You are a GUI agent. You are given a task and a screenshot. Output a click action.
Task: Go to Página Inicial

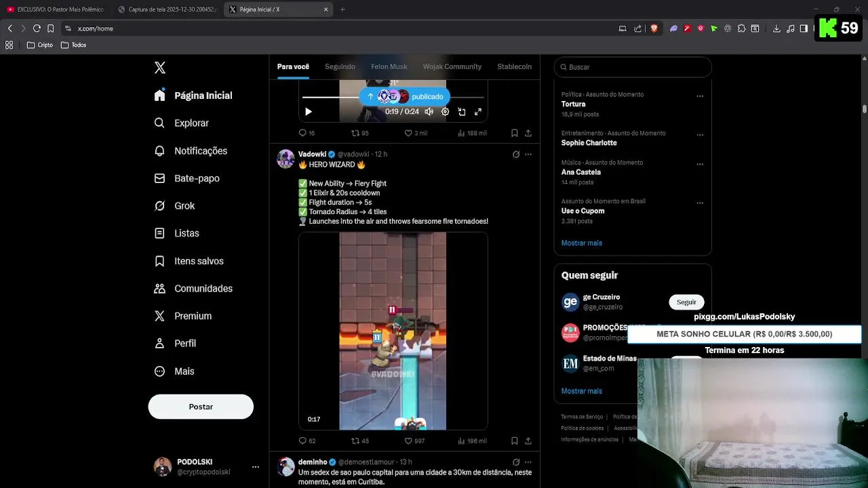click(x=193, y=96)
